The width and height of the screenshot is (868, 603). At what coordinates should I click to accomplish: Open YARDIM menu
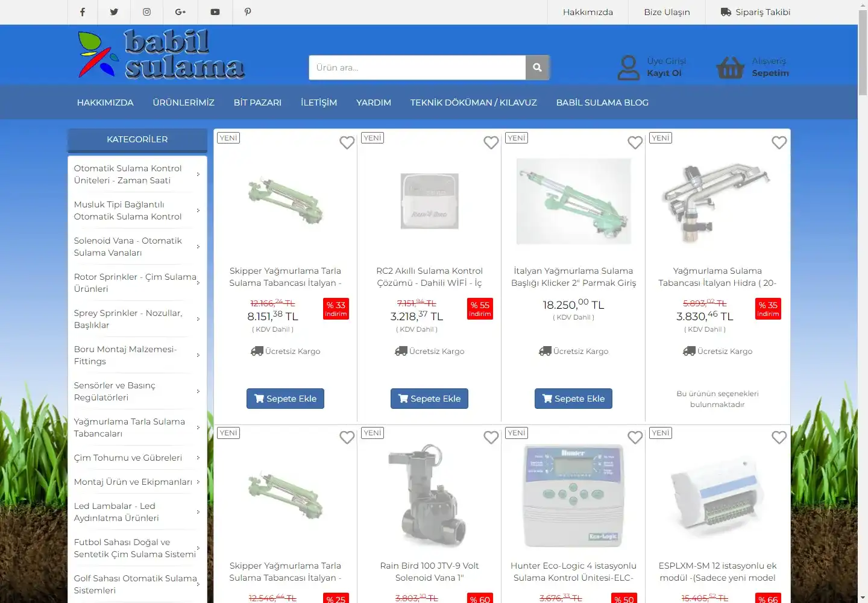click(374, 103)
